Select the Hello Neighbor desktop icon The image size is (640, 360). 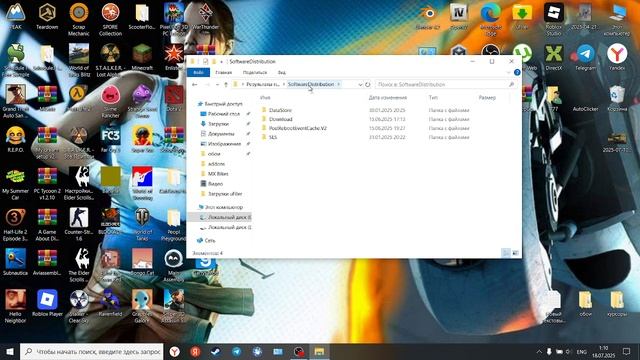click(16, 306)
